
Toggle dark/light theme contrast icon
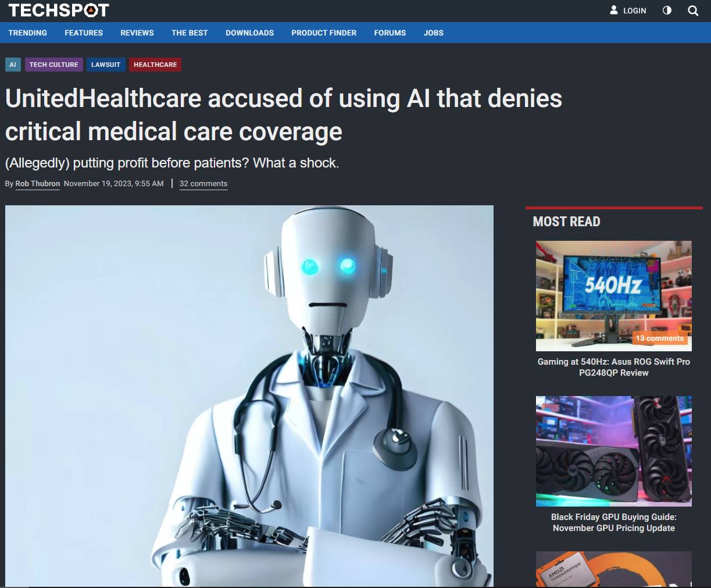coord(667,10)
